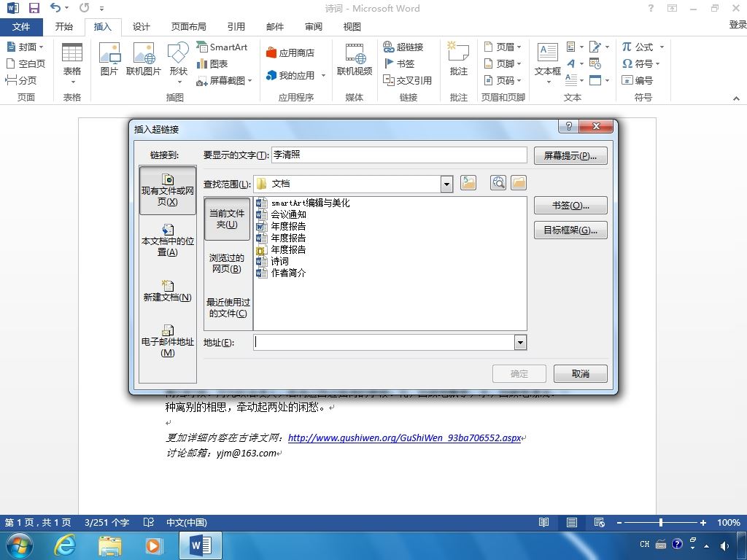Open the Shapes (形状) gallery
The height and width of the screenshot is (560, 747).
(179, 63)
